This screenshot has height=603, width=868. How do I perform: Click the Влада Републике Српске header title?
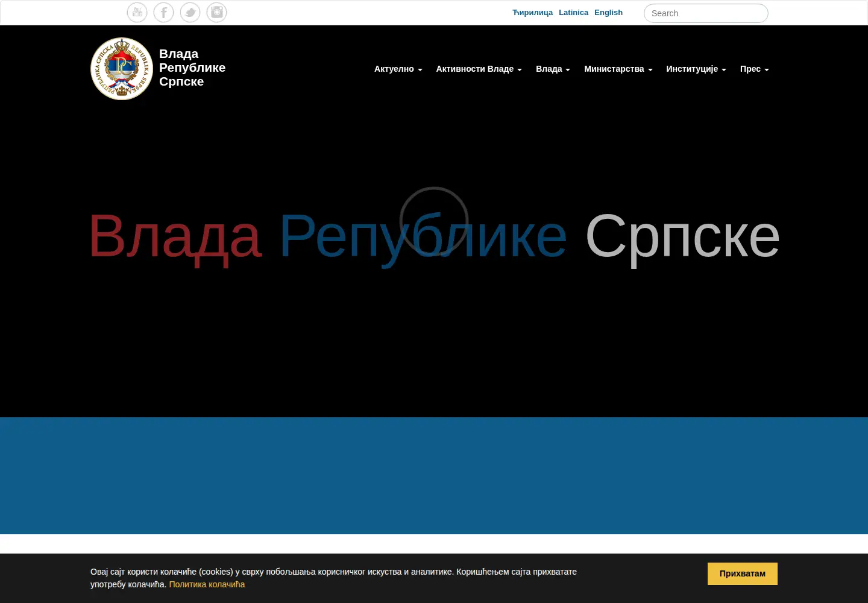tap(192, 68)
